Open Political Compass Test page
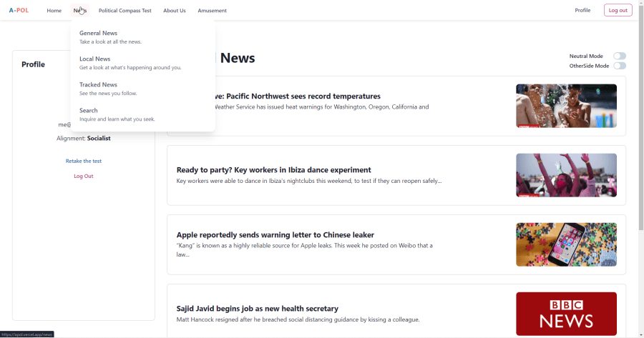The height and width of the screenshot is (338, 644). 125,10
